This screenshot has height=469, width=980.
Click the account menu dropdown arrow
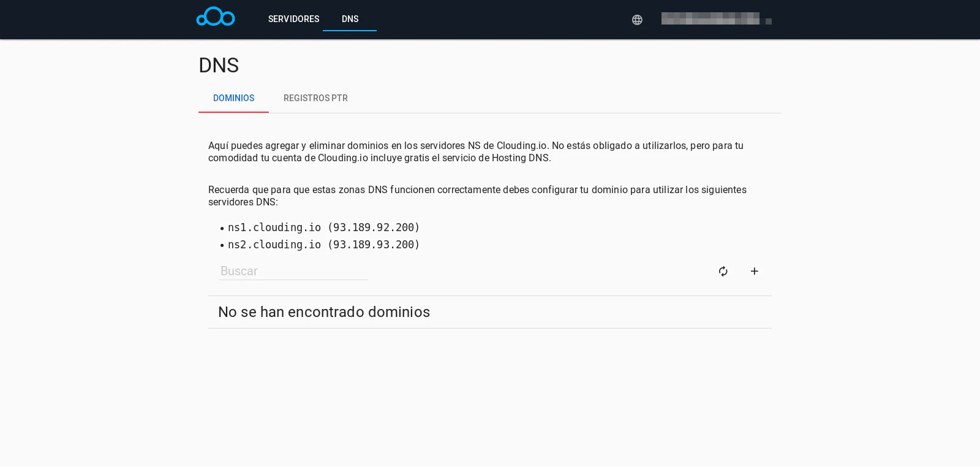769,21
